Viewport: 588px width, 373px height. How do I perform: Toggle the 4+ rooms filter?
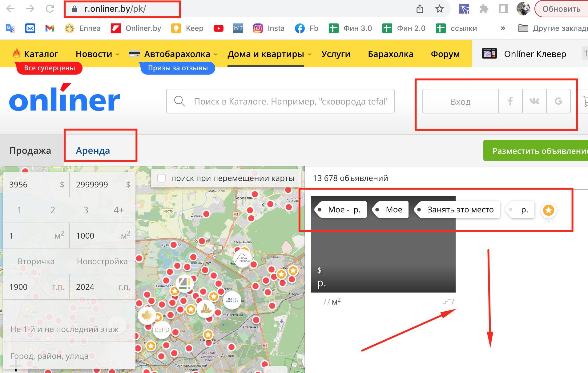coord(119,210)
